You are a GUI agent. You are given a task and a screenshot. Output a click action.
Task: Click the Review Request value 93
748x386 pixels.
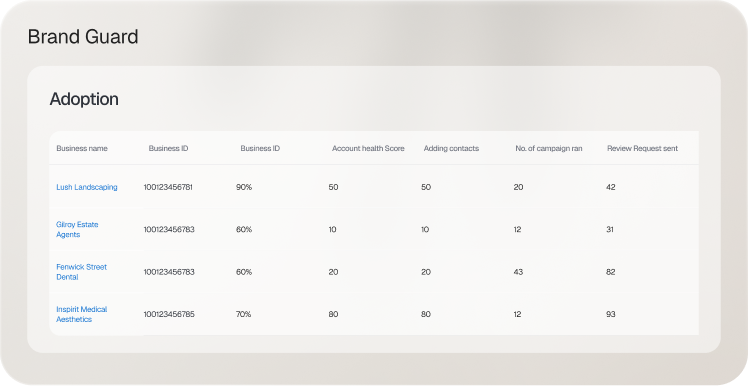point(611,314)
